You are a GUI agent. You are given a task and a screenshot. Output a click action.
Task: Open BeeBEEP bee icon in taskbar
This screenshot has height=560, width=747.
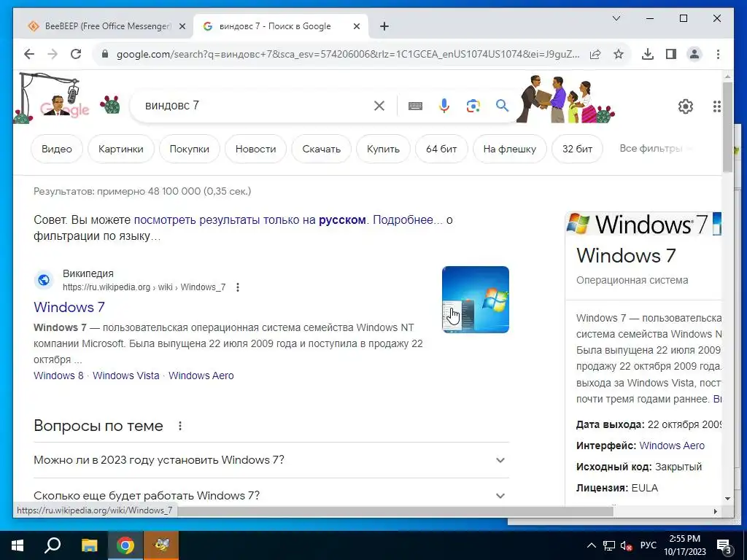pos(162,545)
